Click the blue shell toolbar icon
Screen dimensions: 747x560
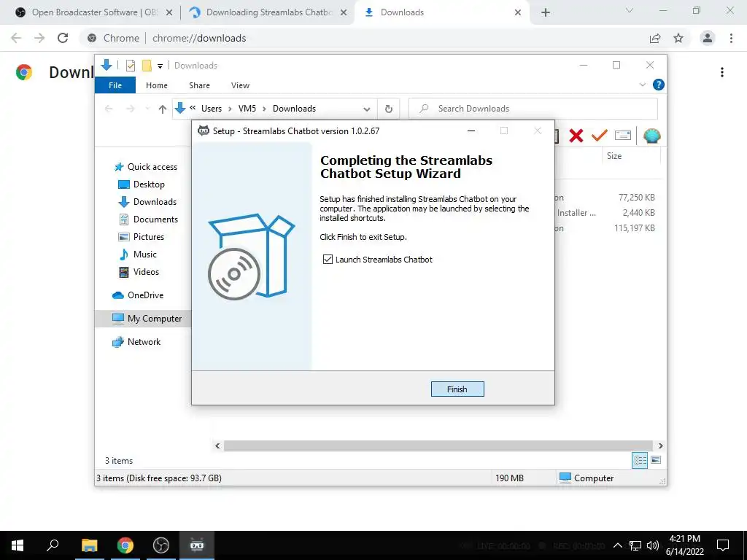coord(651,136)
